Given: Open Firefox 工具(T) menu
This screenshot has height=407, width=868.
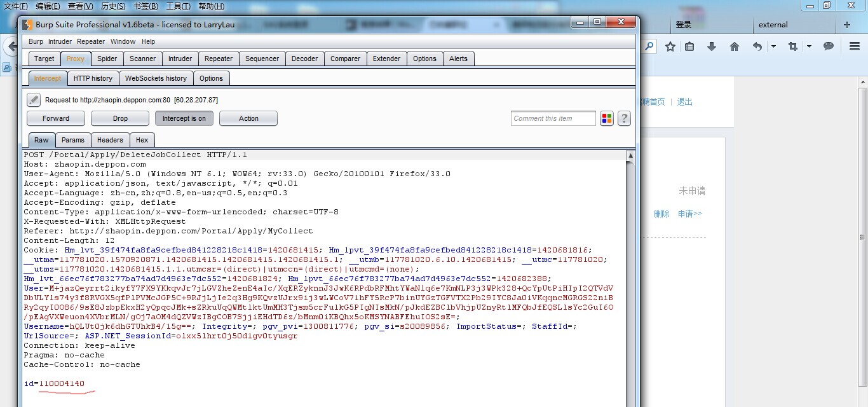Looking at the screenshot, I should pos(179,6).
